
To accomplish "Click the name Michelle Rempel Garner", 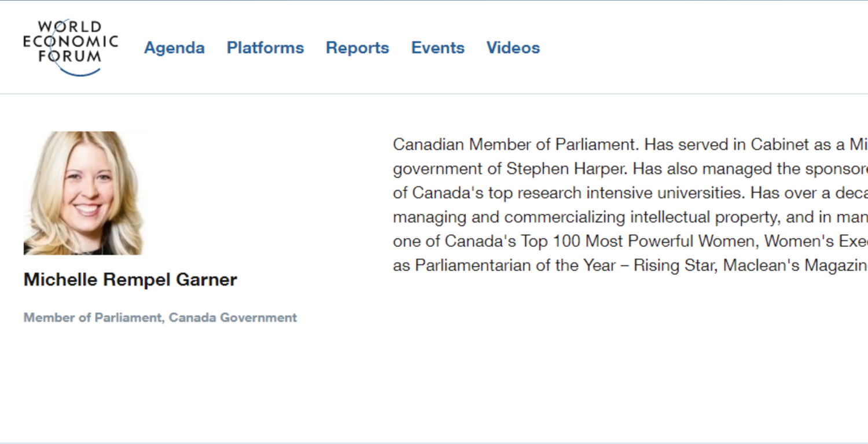I will pos(130,280).
